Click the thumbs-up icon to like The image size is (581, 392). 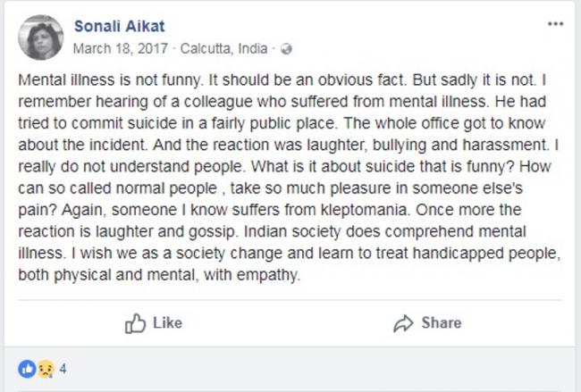135,322
